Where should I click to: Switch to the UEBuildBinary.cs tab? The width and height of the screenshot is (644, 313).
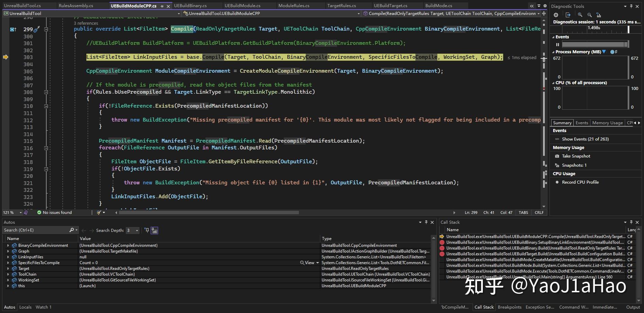190,5
